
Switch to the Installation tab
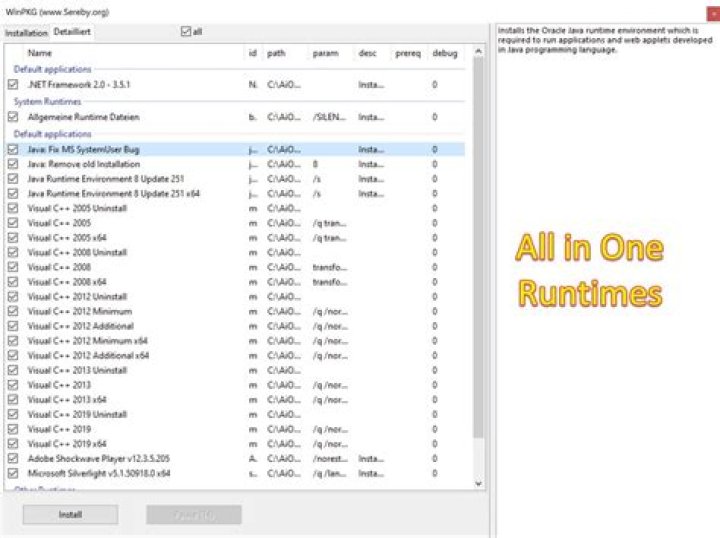click(26, 33)
